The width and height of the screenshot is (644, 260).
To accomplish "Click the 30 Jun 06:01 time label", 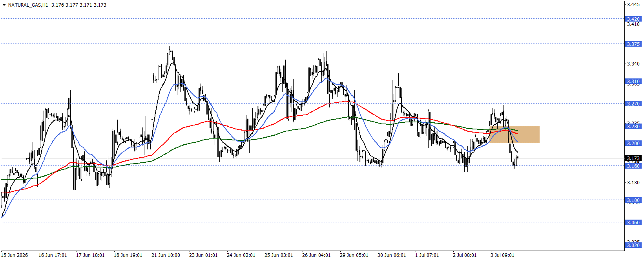I will [392, 255].
